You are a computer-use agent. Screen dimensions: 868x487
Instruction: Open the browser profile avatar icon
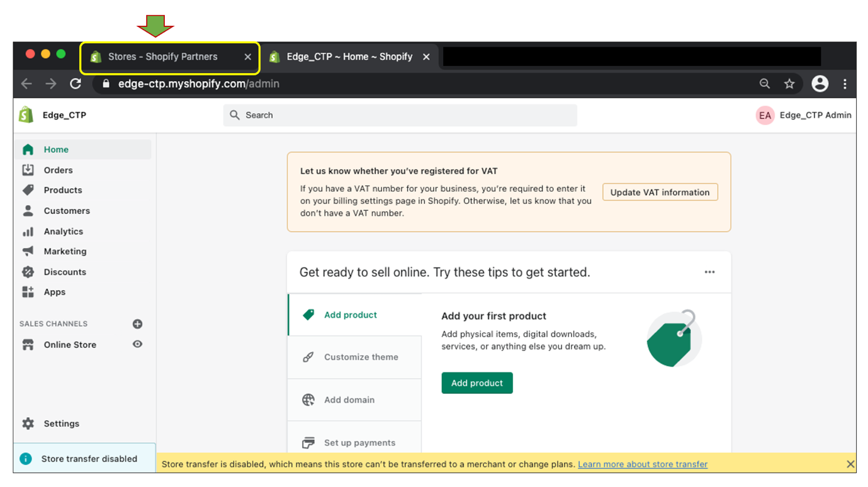(x=820, y=83)
